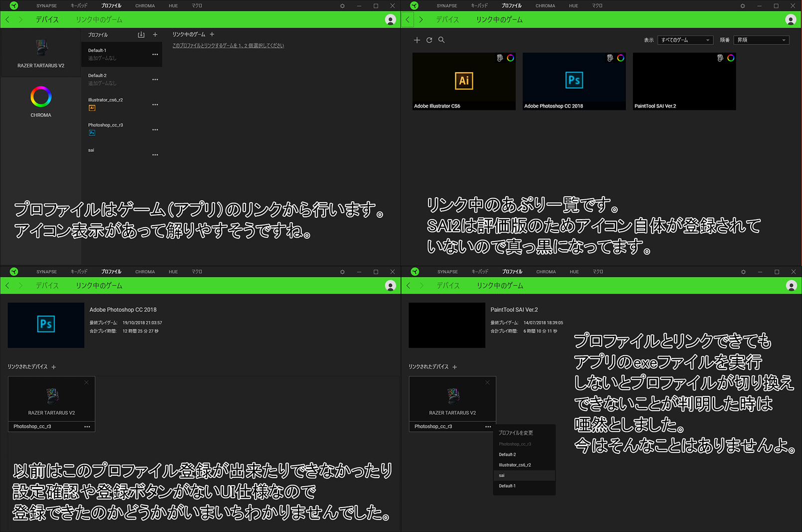Open options for the Illustrator_cs6_r2 profile
This screenshot has width=802, height=532.
click(x=155, y=105)
